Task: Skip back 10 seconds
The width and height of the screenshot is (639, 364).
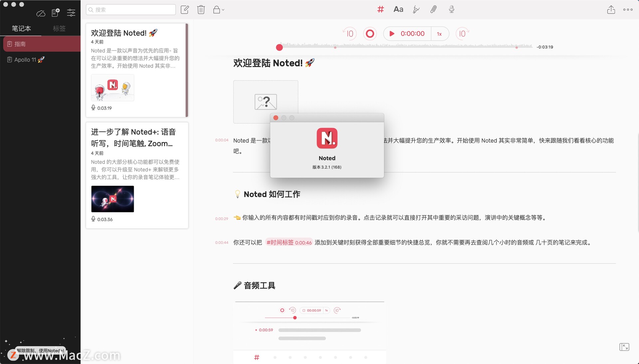Action: [349, 34]
